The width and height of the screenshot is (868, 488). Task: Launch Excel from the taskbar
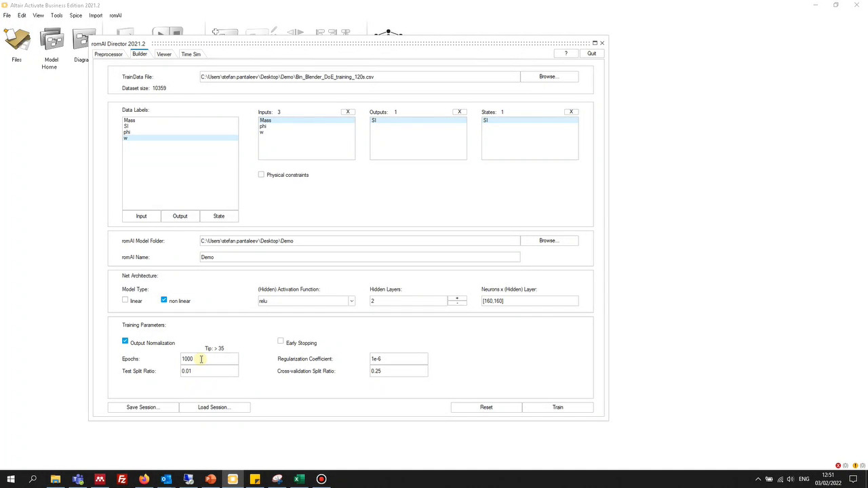click(299, 479)
